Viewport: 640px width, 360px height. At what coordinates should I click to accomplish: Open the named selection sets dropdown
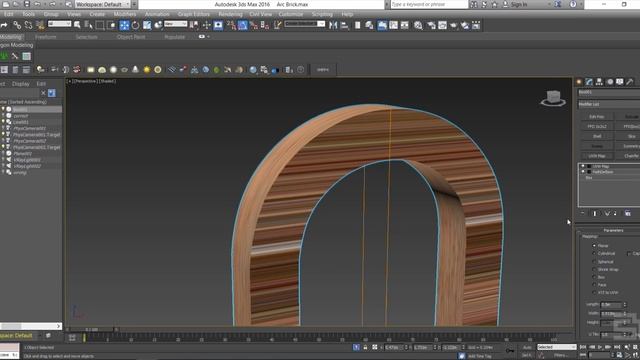304,24
